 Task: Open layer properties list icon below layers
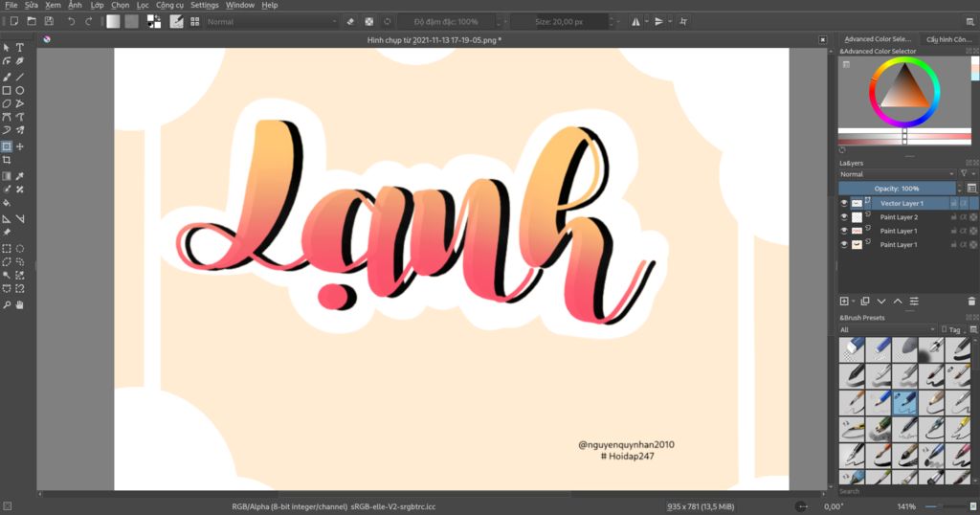(x=914, y=302)
